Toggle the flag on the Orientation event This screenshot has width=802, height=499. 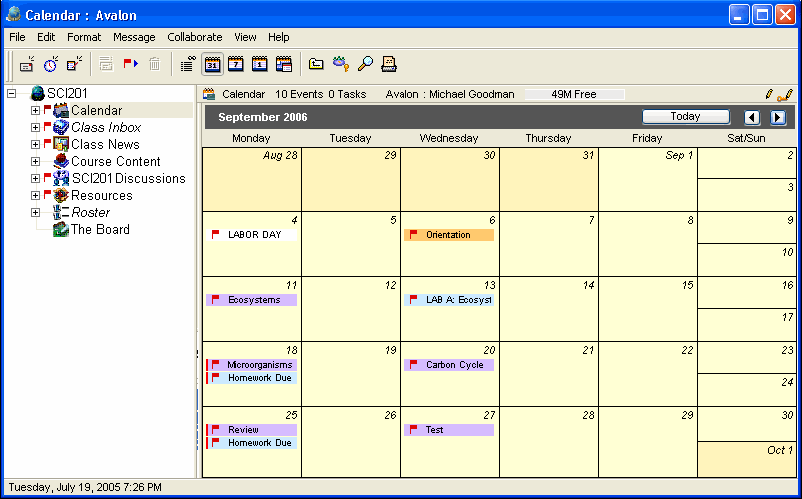[413, 235]
